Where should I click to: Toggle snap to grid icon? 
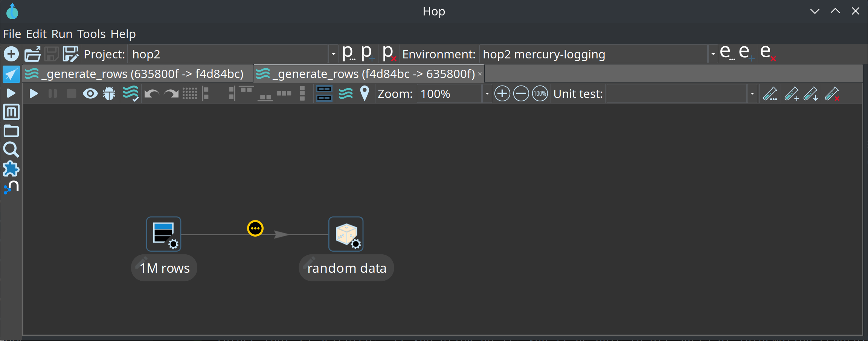pos(190,93)
